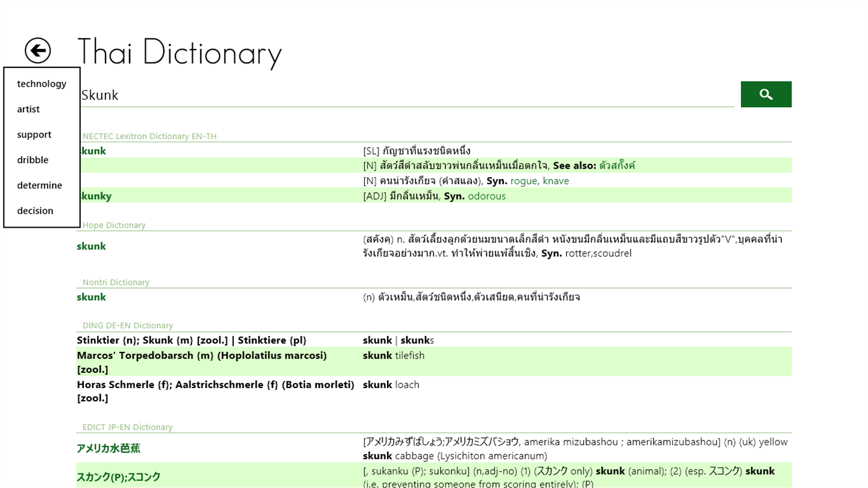Screen dimensions: 868x488
Task: Click the 'skunk loach' translation
Action: coord(391,384)
